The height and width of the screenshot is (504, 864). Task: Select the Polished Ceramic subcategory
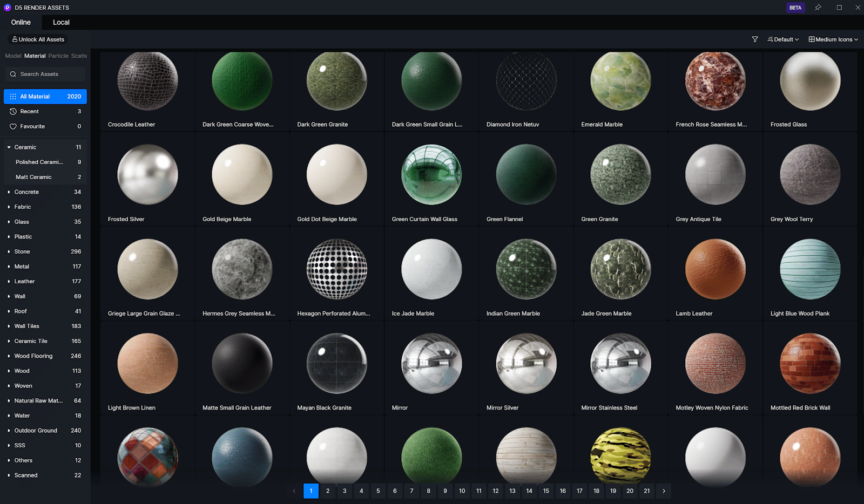[39, 162]
